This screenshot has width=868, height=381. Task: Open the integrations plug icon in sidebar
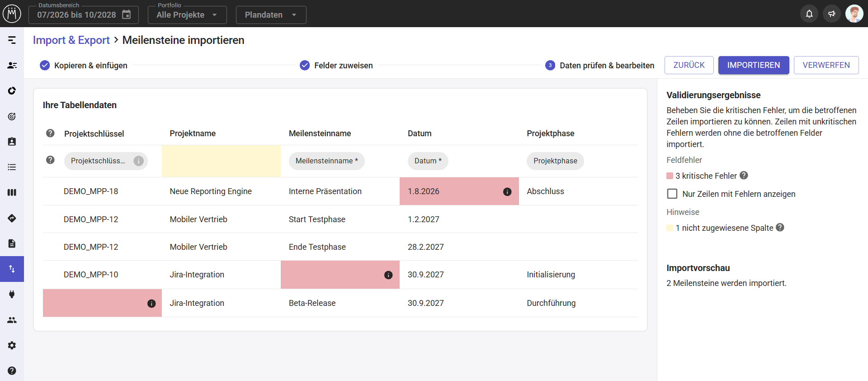point(12,294)
